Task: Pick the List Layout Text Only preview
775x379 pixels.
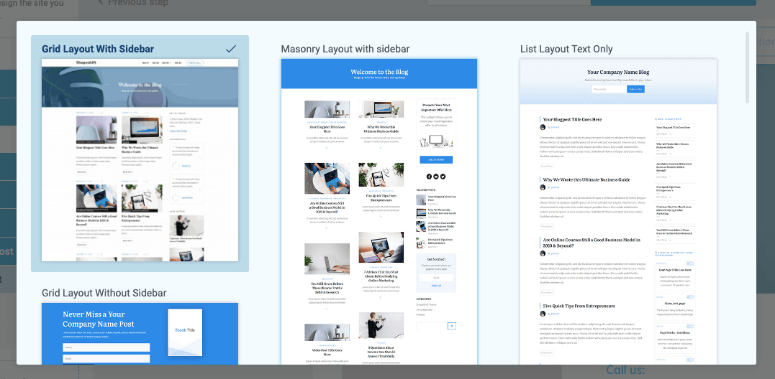Action: (618, 211)
